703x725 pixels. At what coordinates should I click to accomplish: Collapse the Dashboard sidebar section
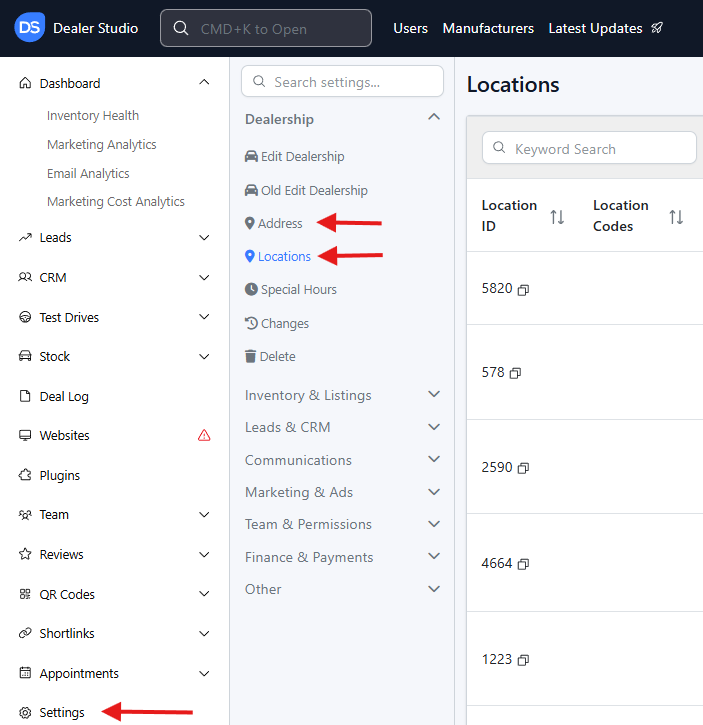(x=204, y=83)
